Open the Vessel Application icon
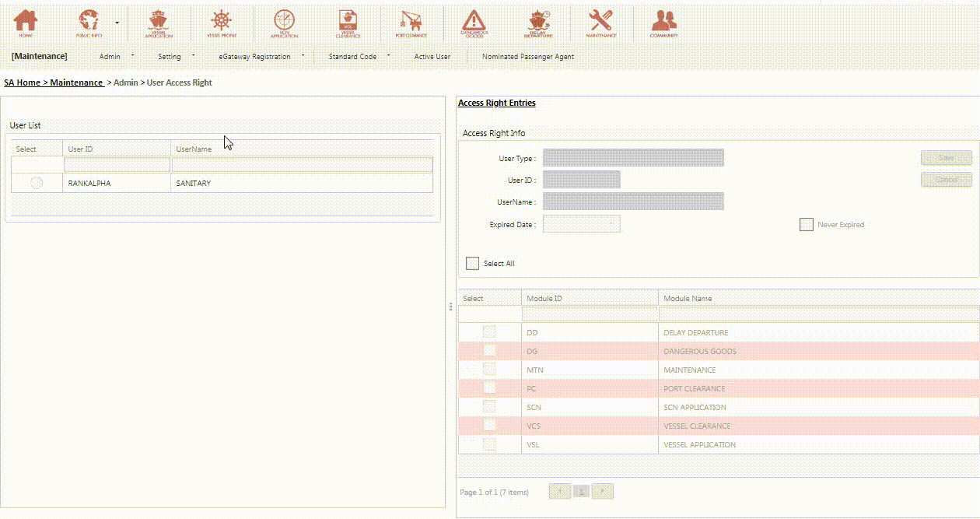 click(x=159, y=23)
